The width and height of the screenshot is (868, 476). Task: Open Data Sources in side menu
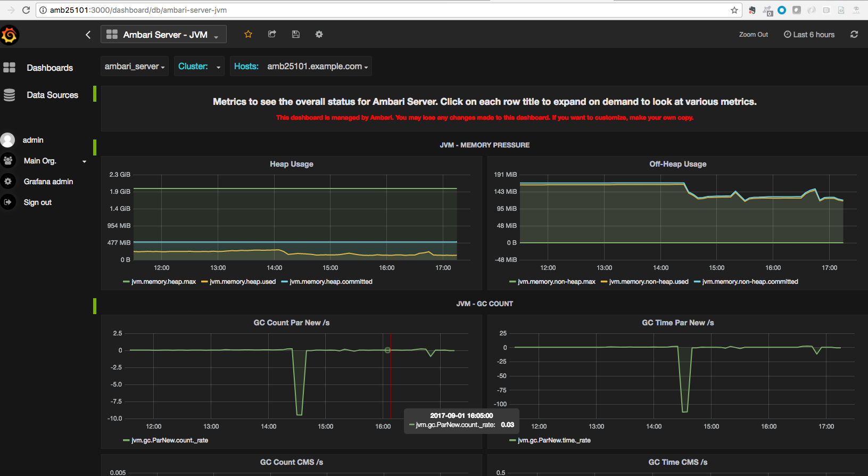pyautogui.click(x=52, y=95)
